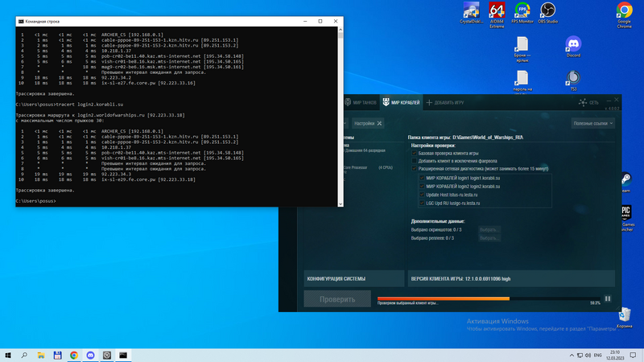Click the Проверить button
The width and height of the screenshot is (644, 362).
pos(337,299)
